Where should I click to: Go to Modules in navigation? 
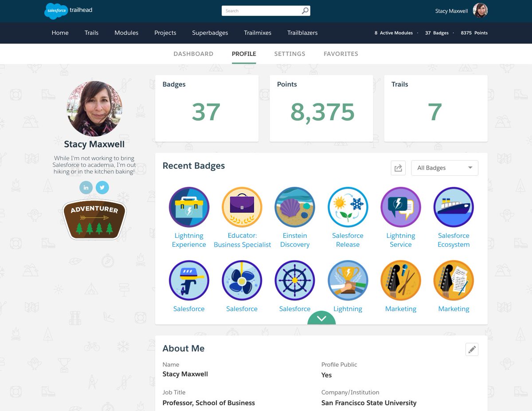[x=126, y=33]
